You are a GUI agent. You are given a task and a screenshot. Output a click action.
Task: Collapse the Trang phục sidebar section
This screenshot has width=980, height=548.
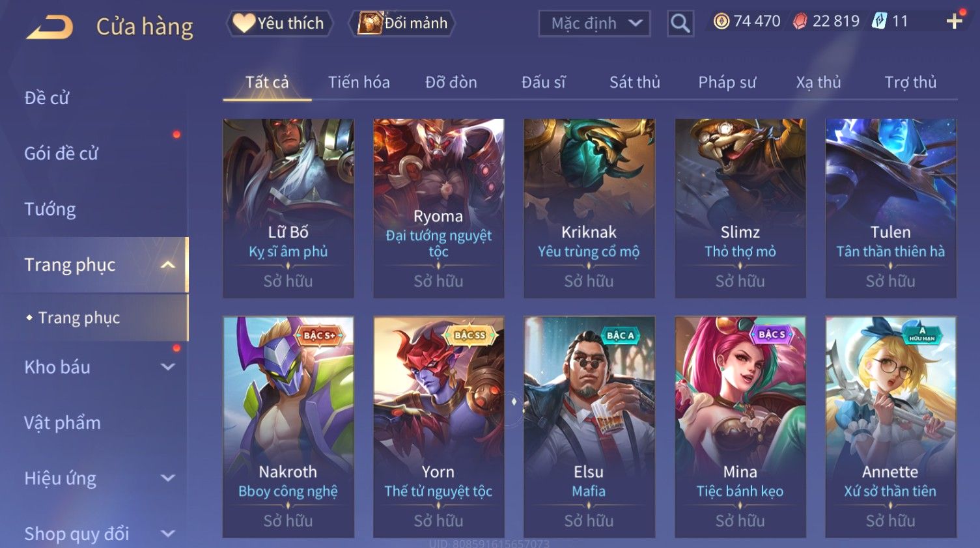167,265
